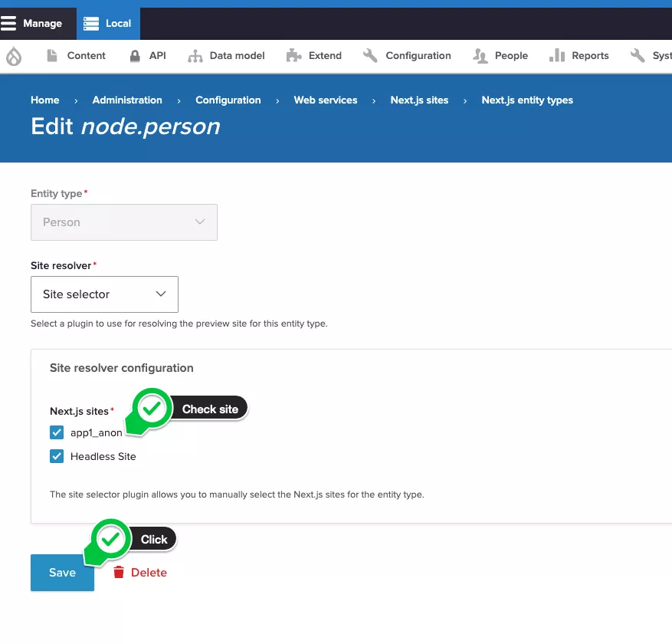This screenshot has height=644, width=672.
Task: Open Configuration via its wrench icon
Action: tap(370, 56)
